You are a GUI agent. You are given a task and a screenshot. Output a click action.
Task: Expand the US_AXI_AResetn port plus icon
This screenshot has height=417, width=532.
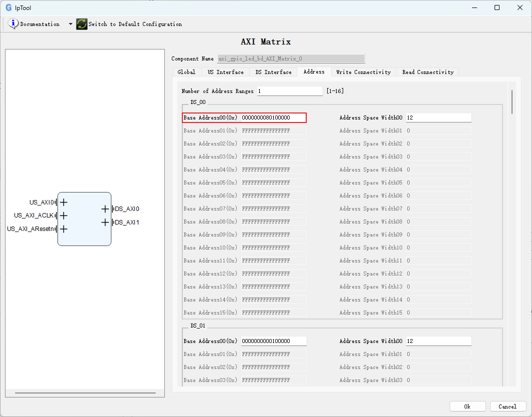(x=63, y=229)
